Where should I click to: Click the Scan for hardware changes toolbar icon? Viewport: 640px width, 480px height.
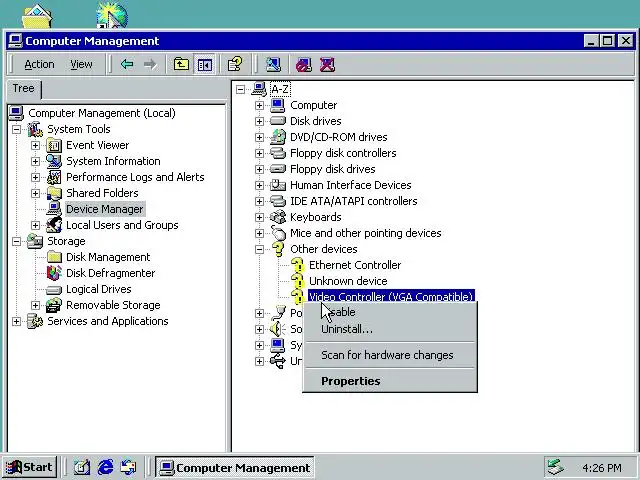pos(273,64)
